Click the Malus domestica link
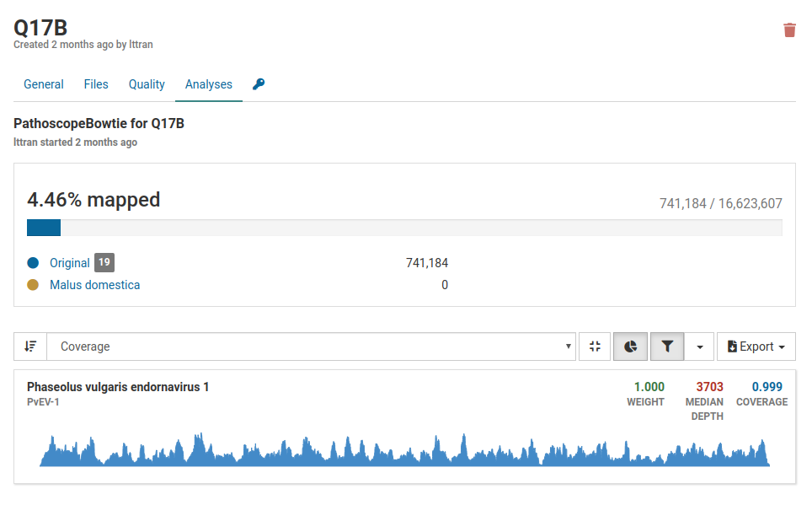The image size is (812, 505). [94, 285]
